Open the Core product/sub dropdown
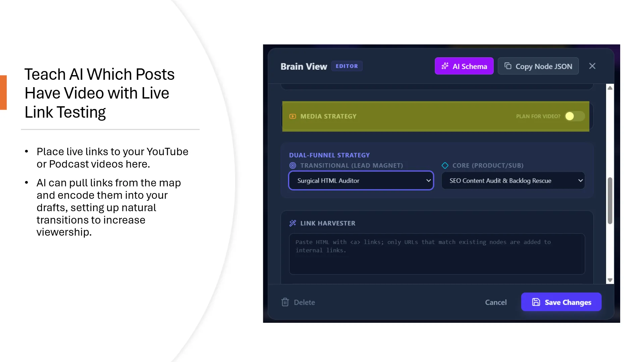The image size is (644, 362). pos(513,181)
